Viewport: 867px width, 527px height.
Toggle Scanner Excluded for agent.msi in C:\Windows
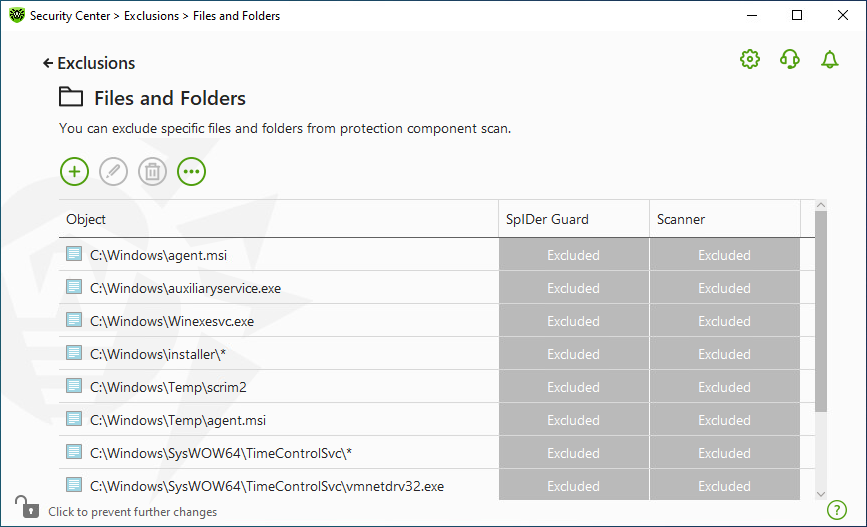(725, 255)
